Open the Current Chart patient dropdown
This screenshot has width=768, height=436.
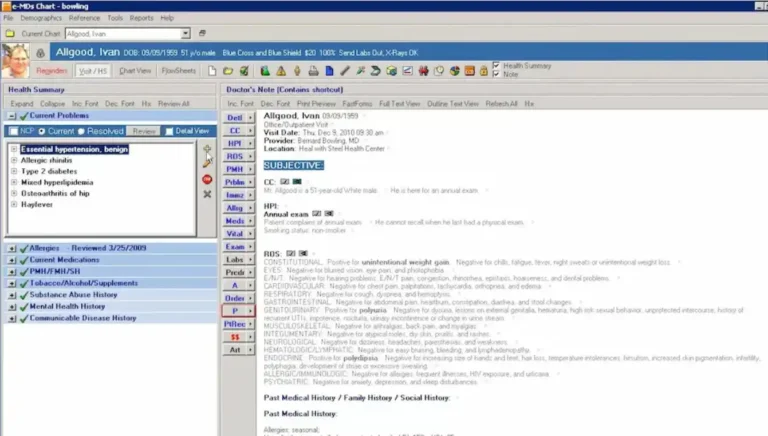point(186,34)
